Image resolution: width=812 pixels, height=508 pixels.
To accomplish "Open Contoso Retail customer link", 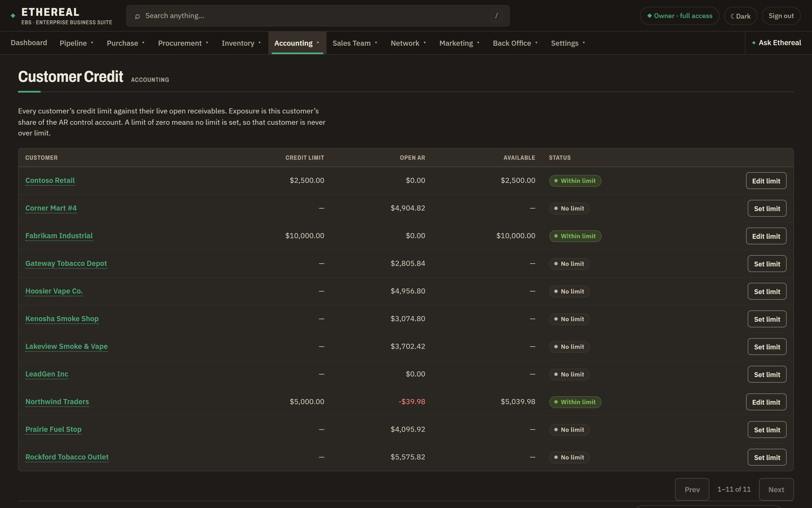I will 50,180.
